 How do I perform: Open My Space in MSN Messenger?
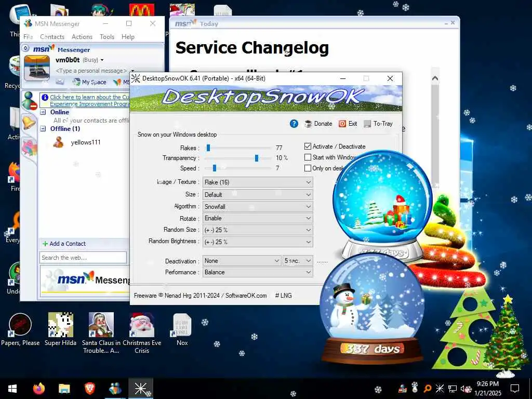click(x=89, y=82)
